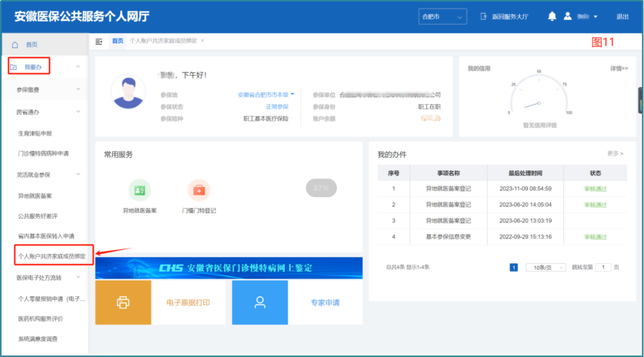
Task: Click the 安徽医保公共服务个人网厅 site title
Action: tap(82, 17)
